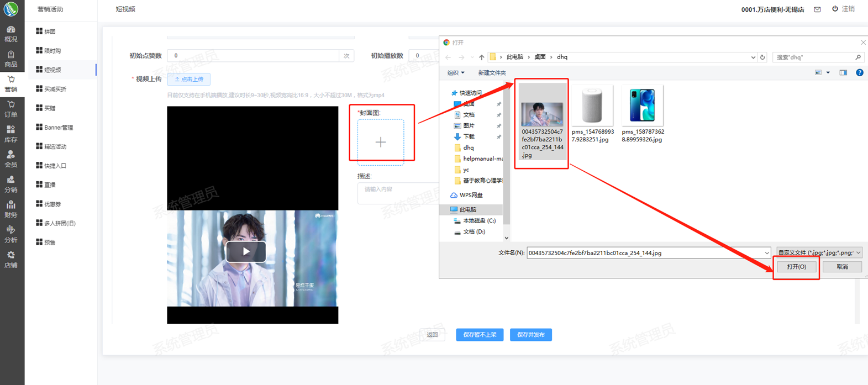This screenshot has width=868, height=385.
Task: Open the 概况 overview section in the sidebar
Action: (11, 34)
